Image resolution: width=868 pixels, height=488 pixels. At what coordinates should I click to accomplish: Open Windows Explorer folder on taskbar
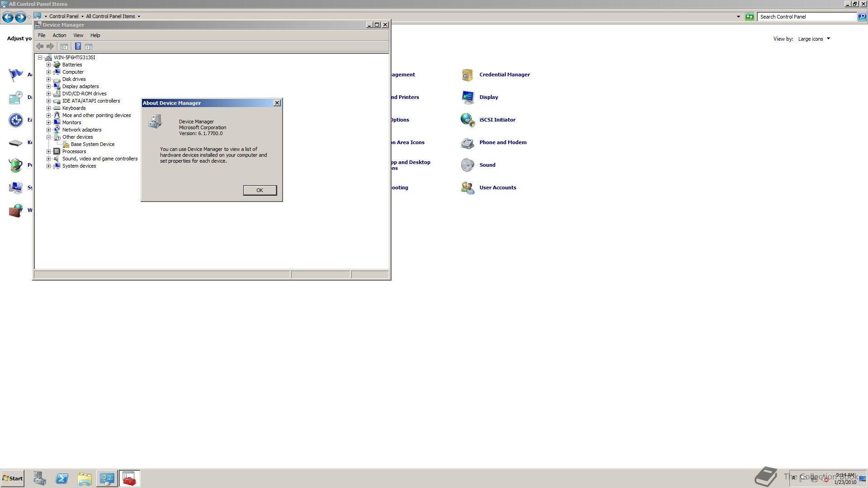tap(85, 479)
